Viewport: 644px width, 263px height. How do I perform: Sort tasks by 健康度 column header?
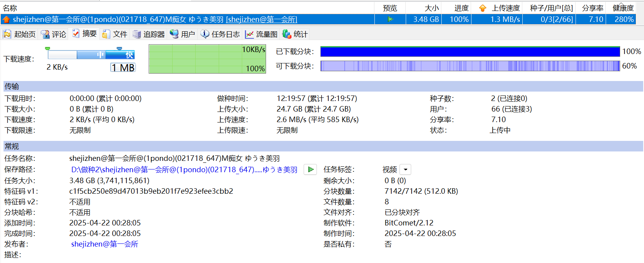click(623, 8)
